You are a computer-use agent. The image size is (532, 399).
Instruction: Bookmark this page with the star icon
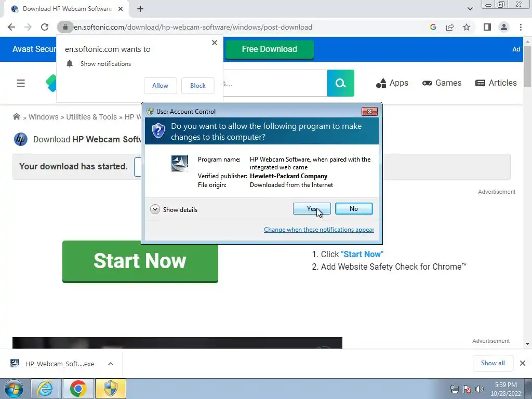(467, 27)
